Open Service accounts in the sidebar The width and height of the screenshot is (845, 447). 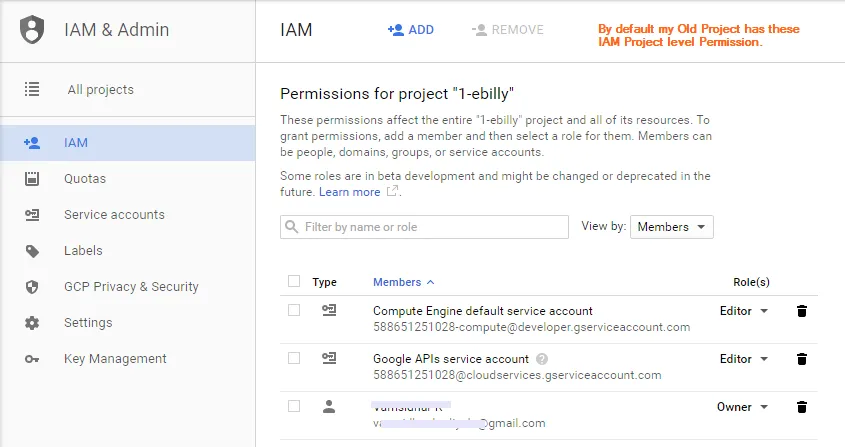pyautogui.click(x=114, y=215)
